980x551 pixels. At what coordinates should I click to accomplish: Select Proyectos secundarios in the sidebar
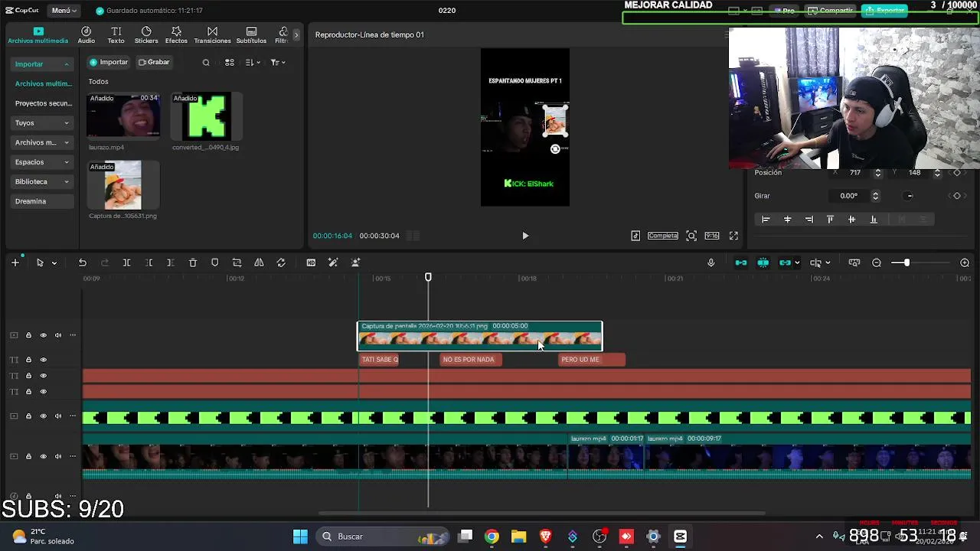click(x=43, y=103)
